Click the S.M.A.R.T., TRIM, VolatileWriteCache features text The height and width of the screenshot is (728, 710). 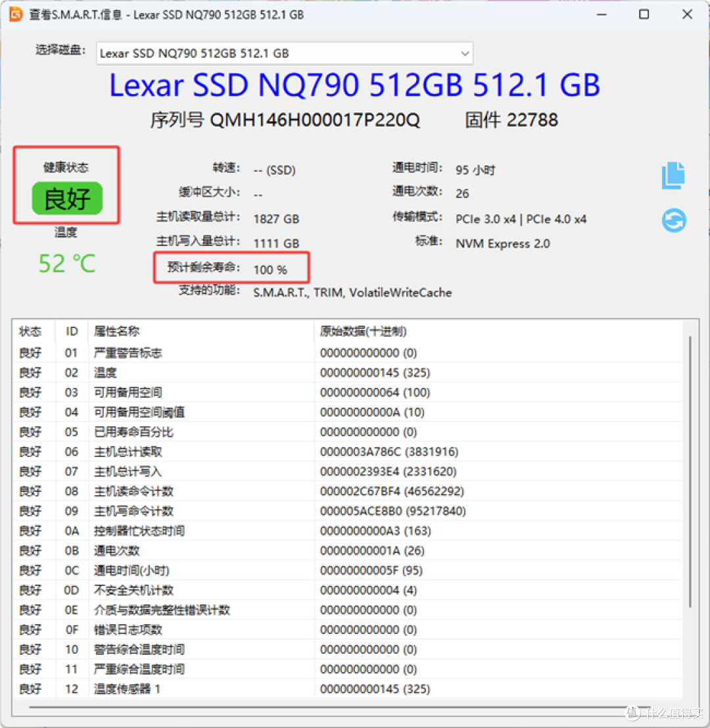click(352, 293)
